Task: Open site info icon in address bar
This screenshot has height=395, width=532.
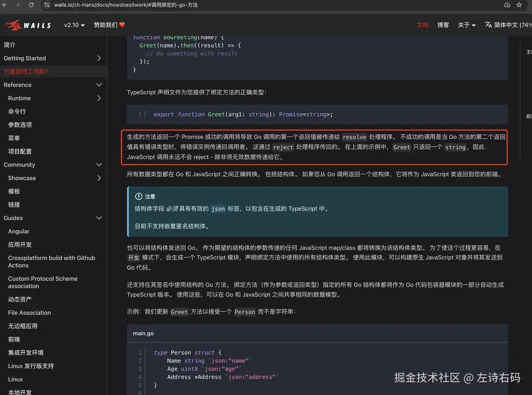Action: 47,5
